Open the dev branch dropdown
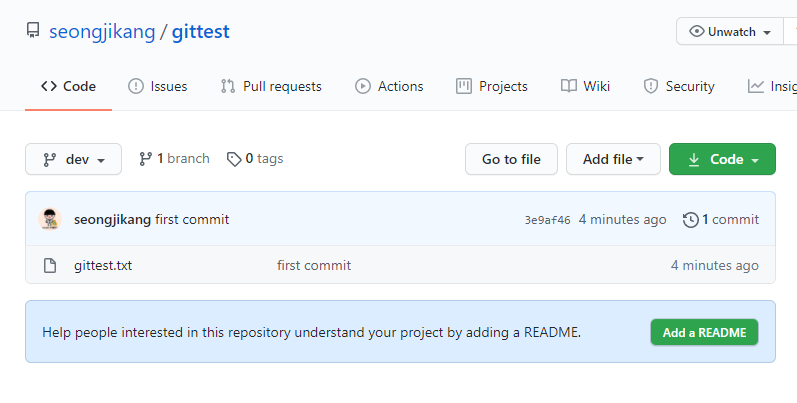Screen dimensions: 797x403 [x=73, y=159]
